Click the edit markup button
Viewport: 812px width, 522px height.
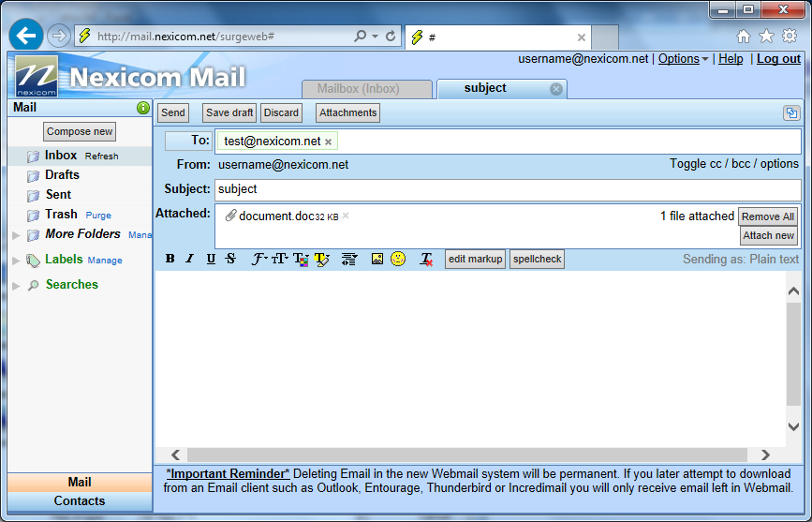pyautogui.click(x=475, y=260)
